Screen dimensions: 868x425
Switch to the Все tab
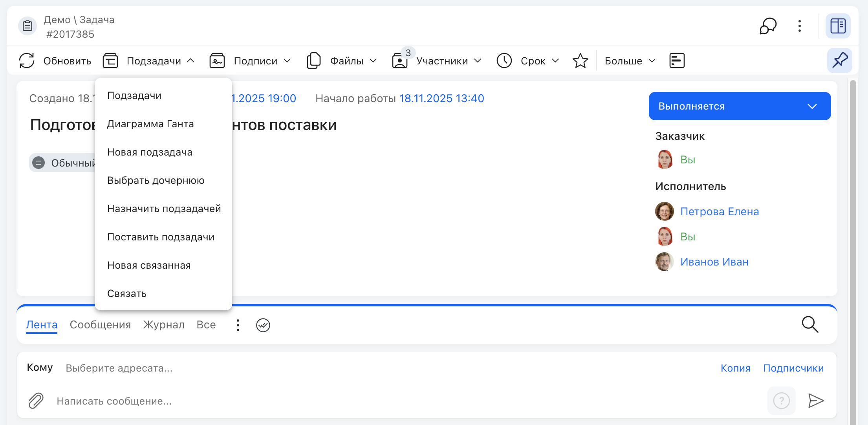(206, 325)
